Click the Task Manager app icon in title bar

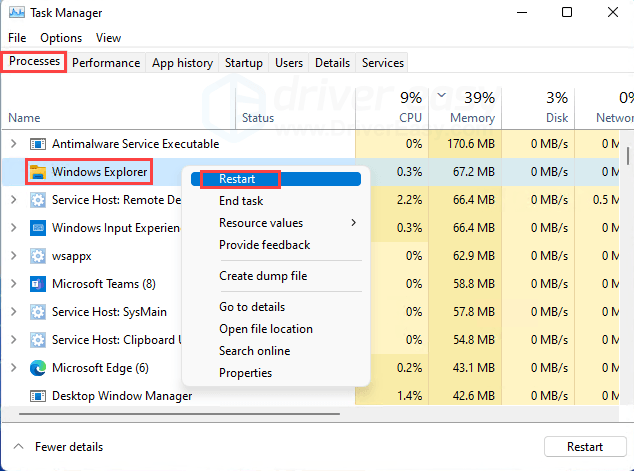pyautogui.click(x=17, y=13)
